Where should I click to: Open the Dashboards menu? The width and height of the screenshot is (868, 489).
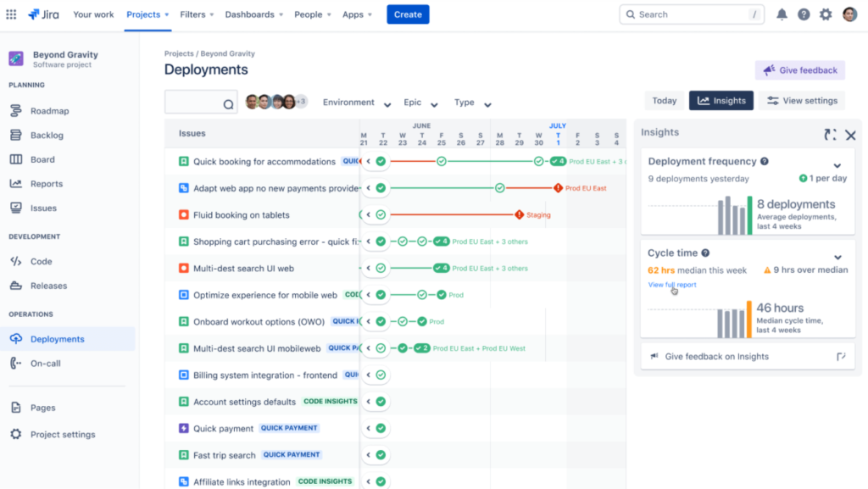253,14
